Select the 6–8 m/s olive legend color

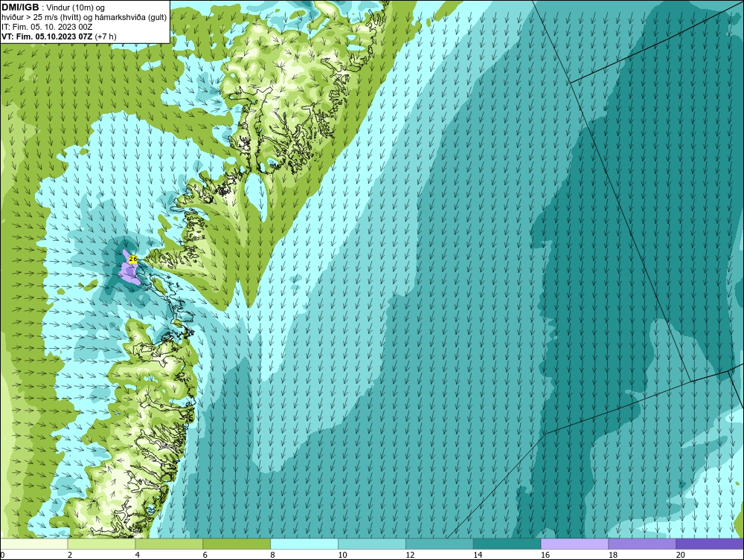click(x=237, y=544)
